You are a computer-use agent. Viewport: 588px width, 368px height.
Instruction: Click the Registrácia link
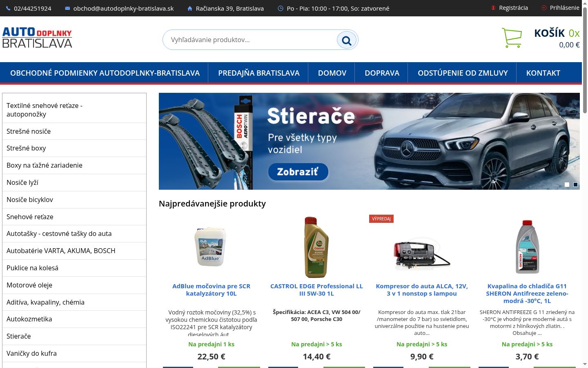(513, 8)
